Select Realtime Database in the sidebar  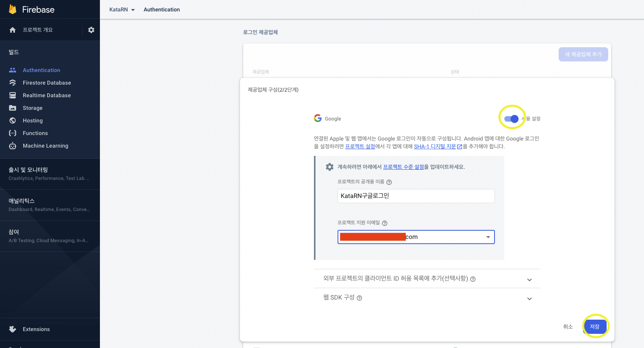(47, 95)
